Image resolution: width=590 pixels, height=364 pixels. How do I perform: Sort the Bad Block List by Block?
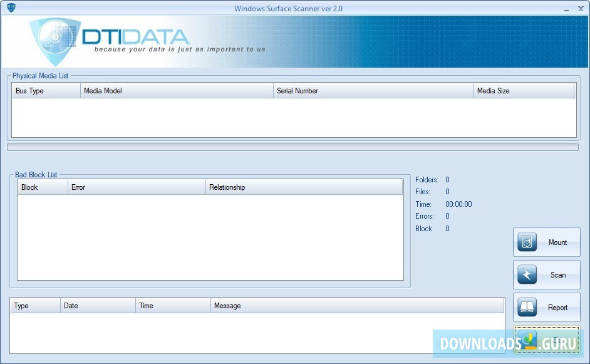point(41,187)
